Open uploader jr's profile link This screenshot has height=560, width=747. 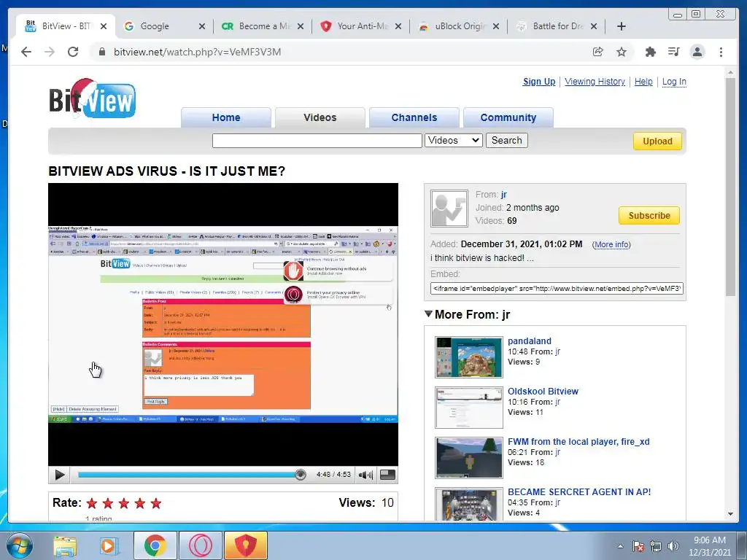(504, 194)
